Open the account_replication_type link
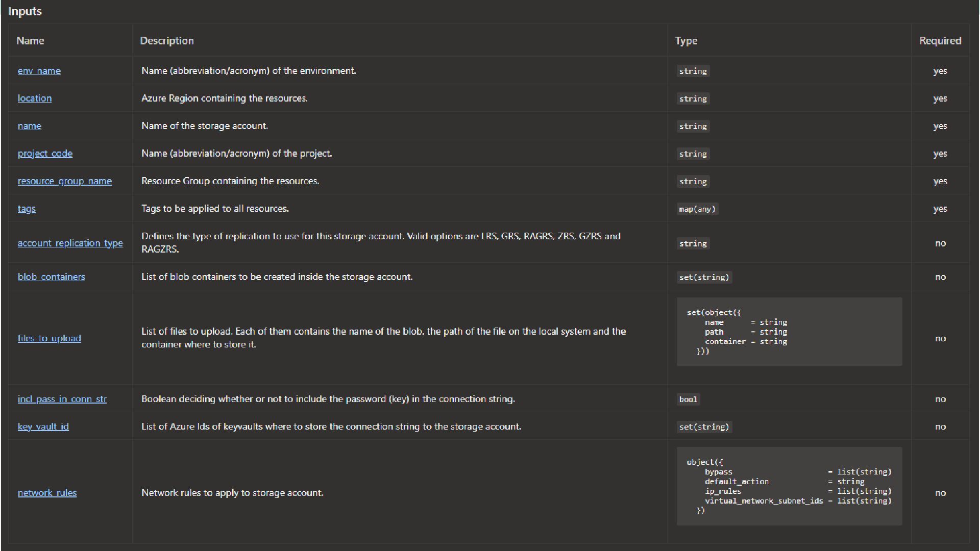This screenshot has height=551, width=980. [70, 243]
